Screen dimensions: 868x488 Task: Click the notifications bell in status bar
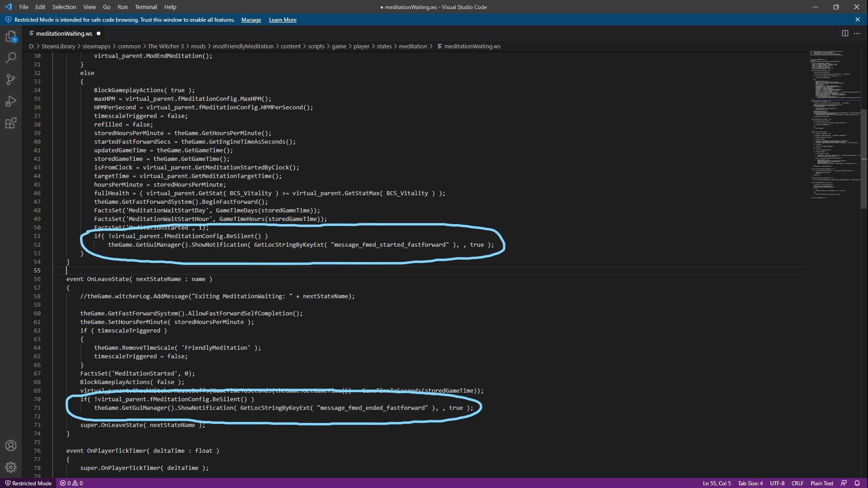[857, 483]
